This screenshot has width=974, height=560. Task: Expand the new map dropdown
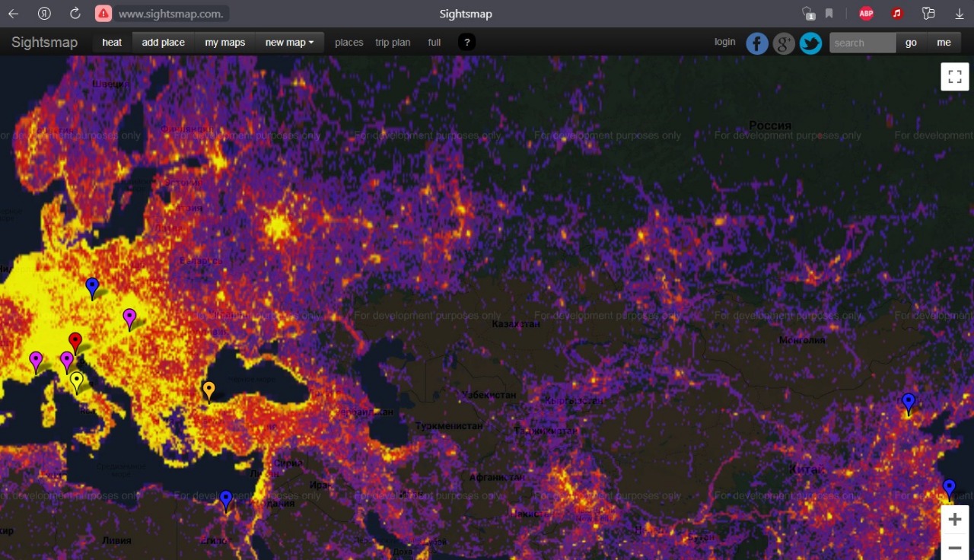coord(289,43)
